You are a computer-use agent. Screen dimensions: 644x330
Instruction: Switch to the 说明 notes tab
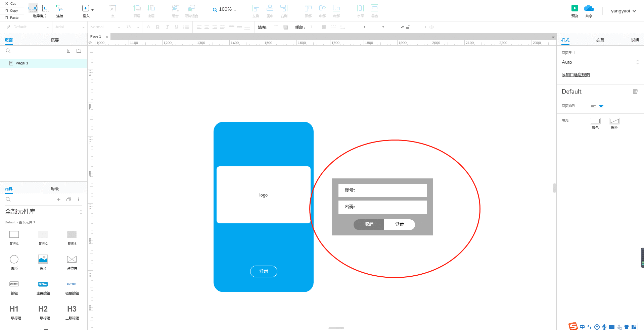click(635, 40)
